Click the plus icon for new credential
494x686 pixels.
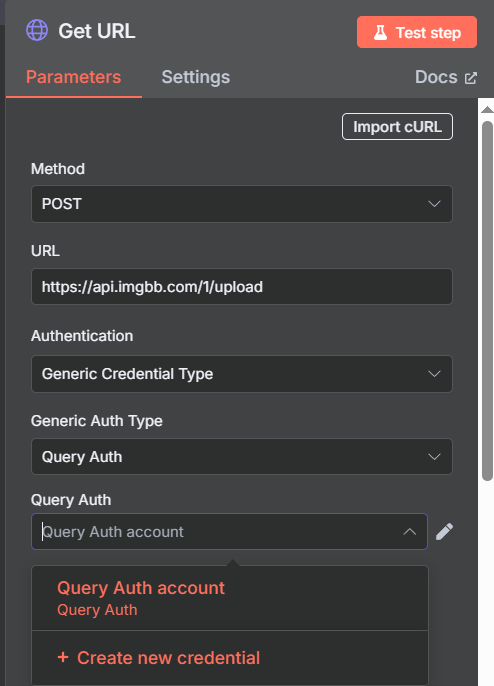[x=63, y=657]
